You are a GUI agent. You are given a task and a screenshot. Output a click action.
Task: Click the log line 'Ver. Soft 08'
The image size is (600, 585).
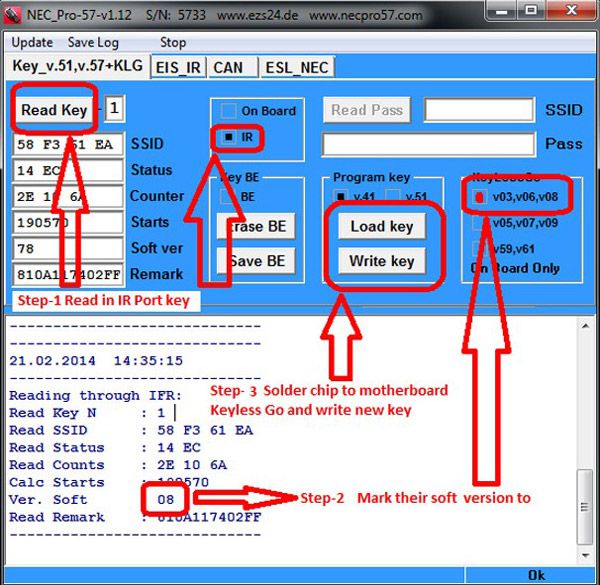pyautogui.click(x=92, y=500)
